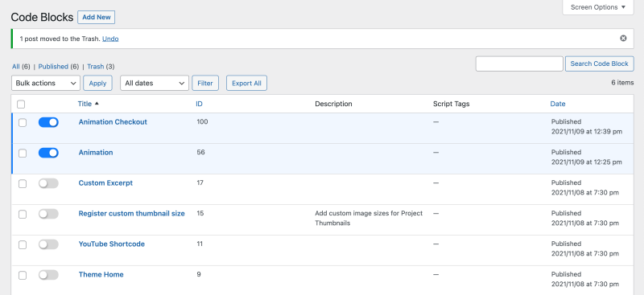Sort by the Date column header
The image size is (644, 295).
click(558, 104)
